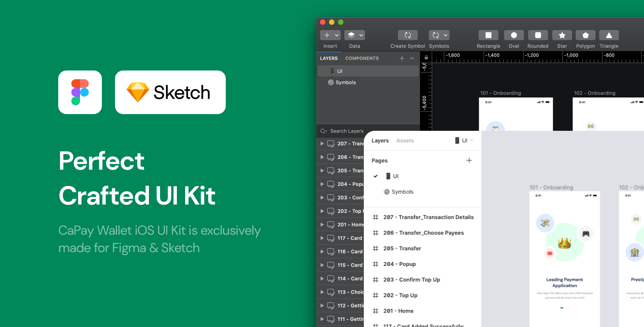Select the UI page in Sketch sidebar
Image resolution: width=644 pixels, height=327 pixels.
[368, 71]
